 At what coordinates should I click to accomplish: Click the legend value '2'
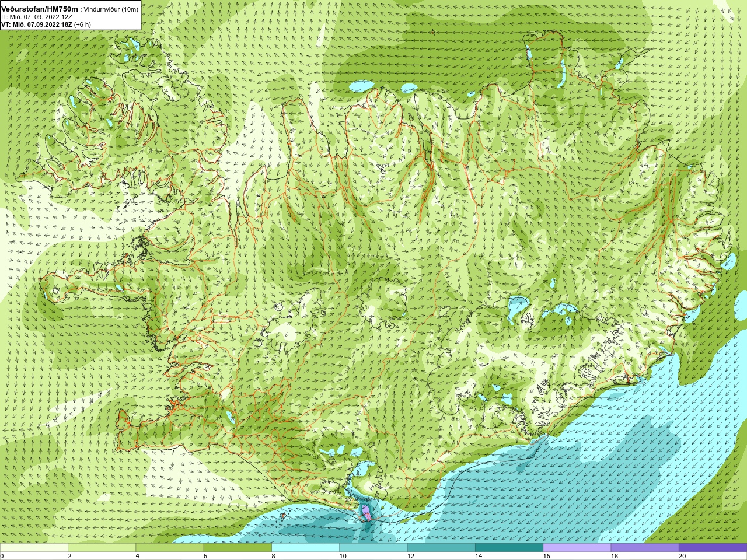tap(69, 556)
